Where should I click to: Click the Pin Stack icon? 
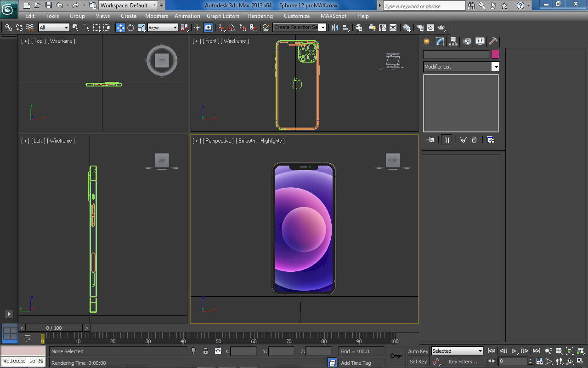pyautogui.click(x=430, y=140)
